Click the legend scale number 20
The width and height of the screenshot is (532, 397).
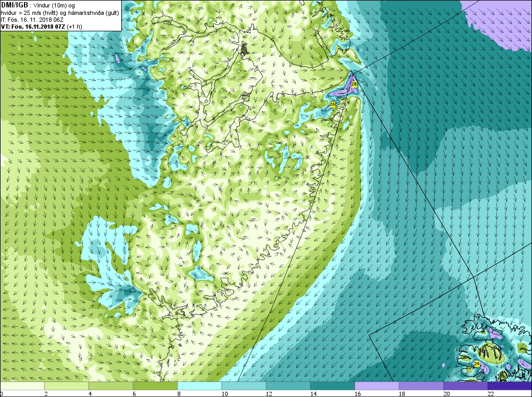pyautogui.click(x=446, y=394)
